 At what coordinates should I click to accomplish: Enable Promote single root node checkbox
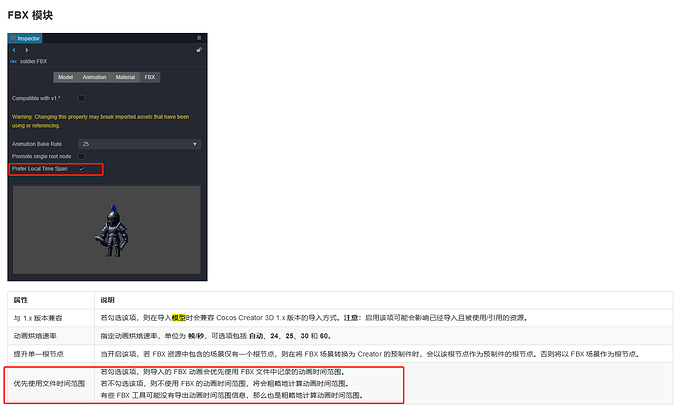pyautogui.click(x=81, y=156)
